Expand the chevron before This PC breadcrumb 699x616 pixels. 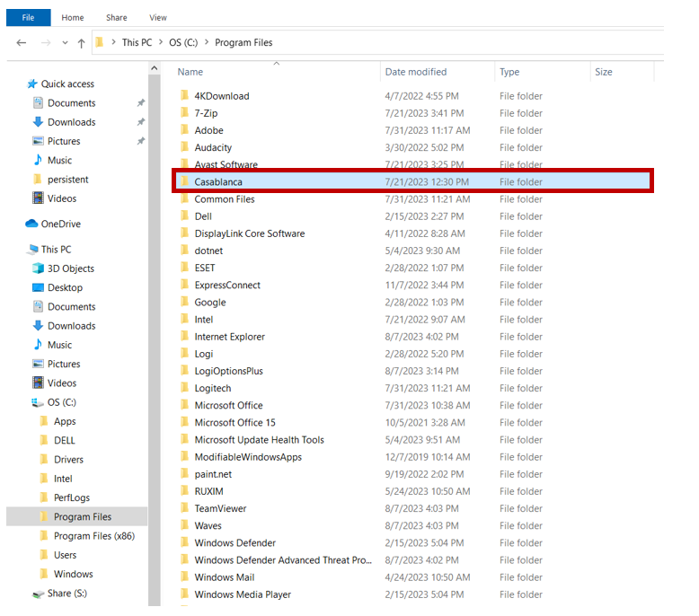[114, 42]
